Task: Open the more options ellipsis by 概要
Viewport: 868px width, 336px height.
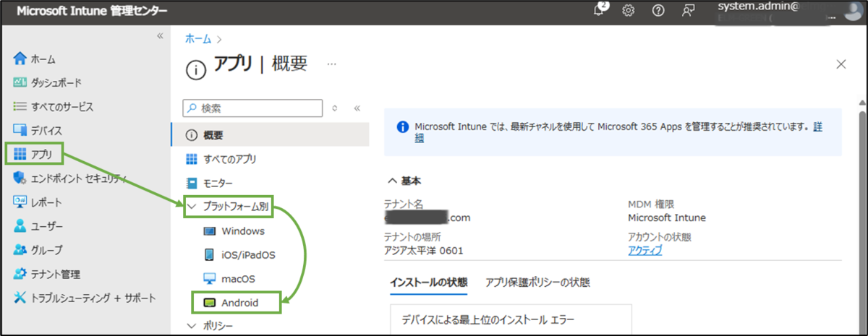Action: point(332,64)
